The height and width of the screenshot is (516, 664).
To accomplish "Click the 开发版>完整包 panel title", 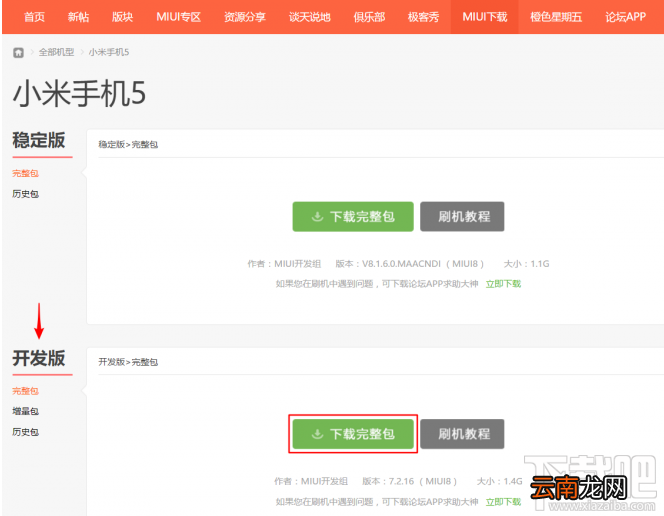I will pos(128,362).
